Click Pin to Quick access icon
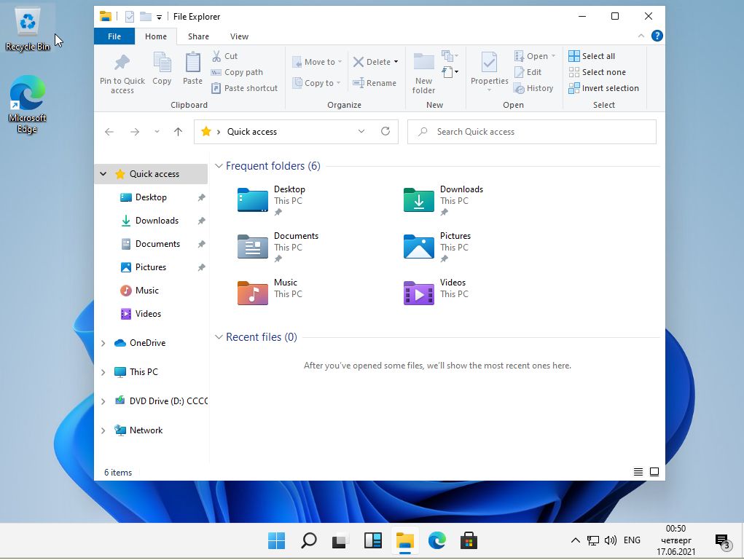Image resolution: width=744 pixels, height=560 pixels. [122, 63]
